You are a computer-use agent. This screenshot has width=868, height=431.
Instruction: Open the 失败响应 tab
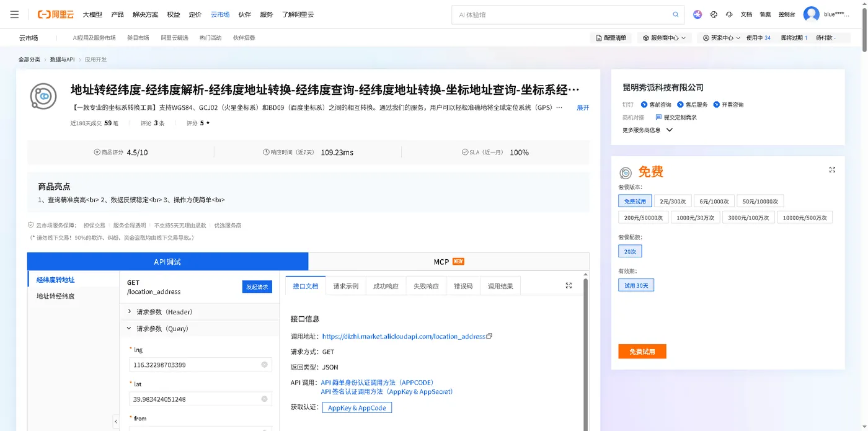click(426, 286)
